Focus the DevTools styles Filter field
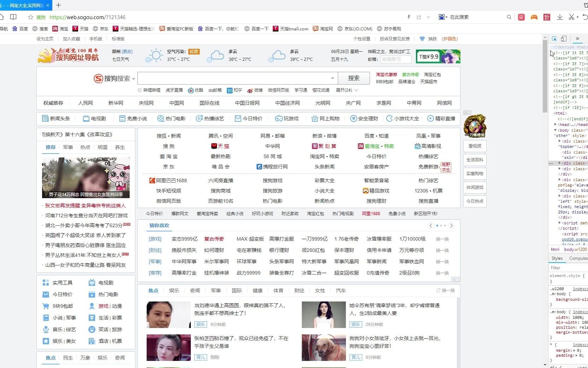The height and width of the screenshot is (368, 588). (568, 268)
